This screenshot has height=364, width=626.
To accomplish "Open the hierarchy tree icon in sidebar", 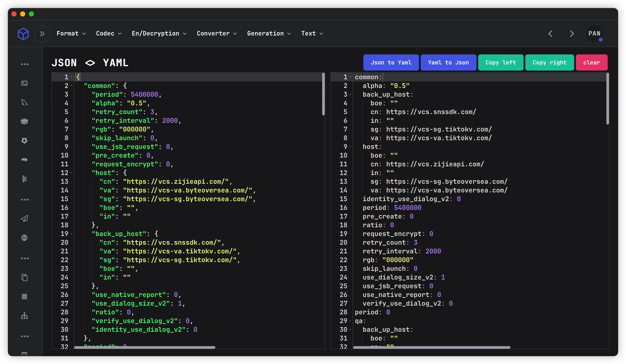I will pyautogui.click(x=24, y=316).
